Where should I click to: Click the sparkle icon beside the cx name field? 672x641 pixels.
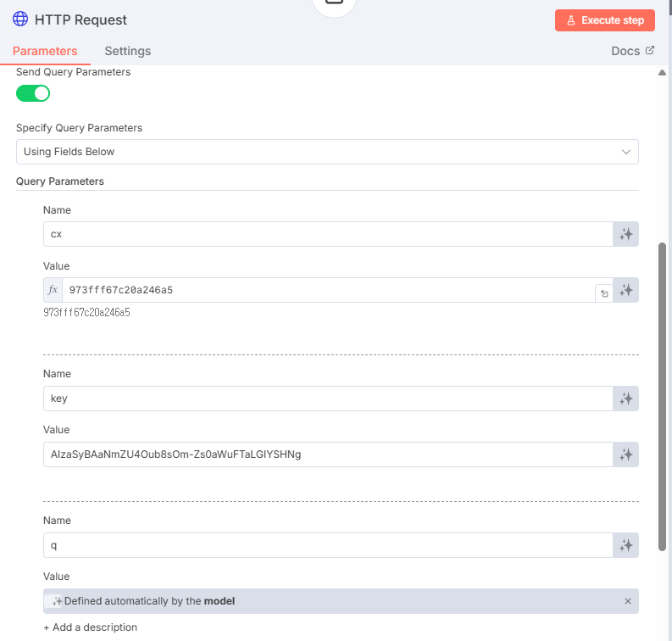[x=625, y=234]
